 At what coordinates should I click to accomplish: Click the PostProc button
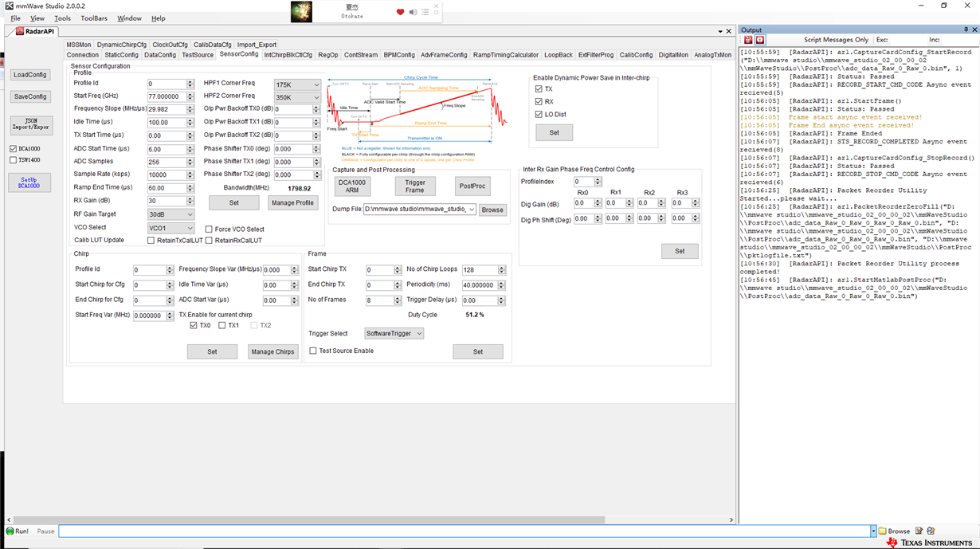tap(472, 186)
